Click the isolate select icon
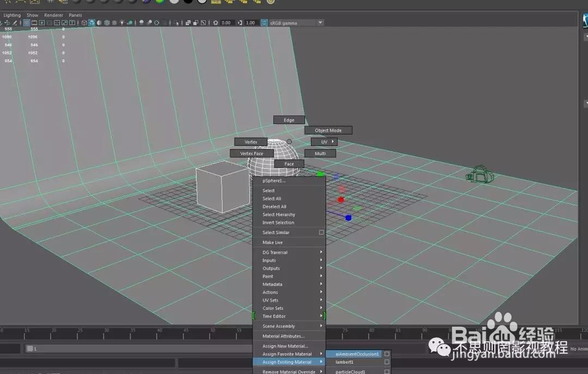Screen dimensions: 588x374 [176, 23]
